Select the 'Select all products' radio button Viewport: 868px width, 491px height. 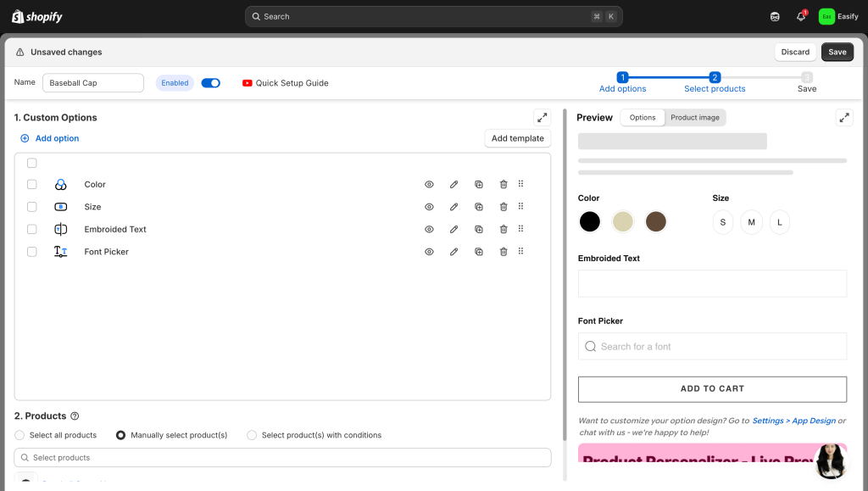pos(20,435)
